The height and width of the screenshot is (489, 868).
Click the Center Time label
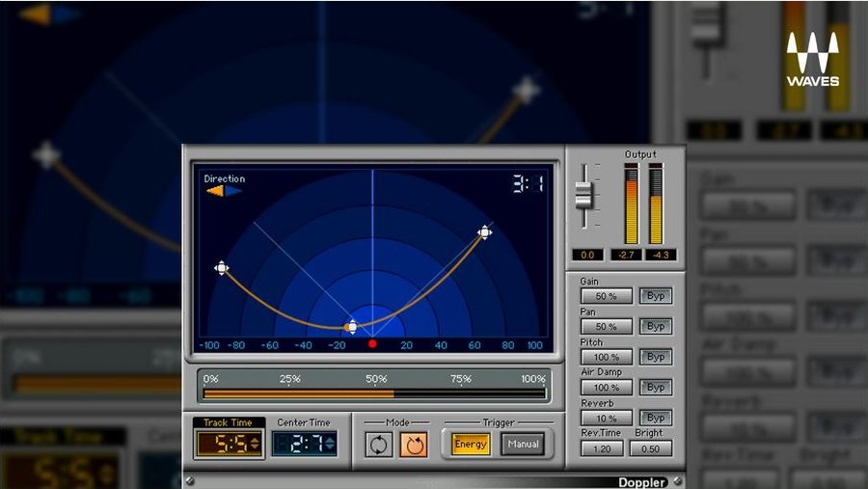tap(304, 422)
